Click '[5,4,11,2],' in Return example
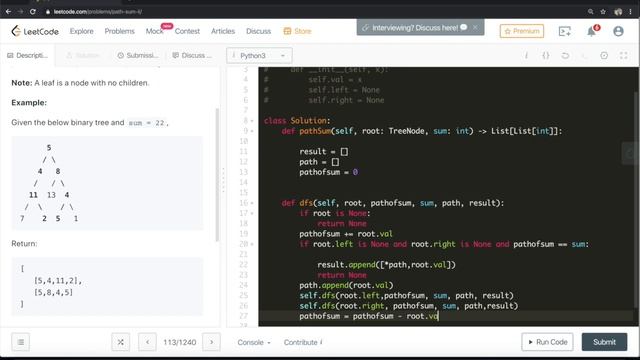 point(58,281)
